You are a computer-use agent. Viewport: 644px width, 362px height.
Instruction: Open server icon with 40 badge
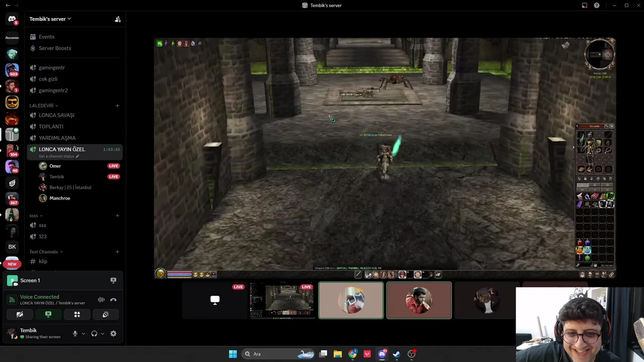pyautogui.click(x=12, y=166)
